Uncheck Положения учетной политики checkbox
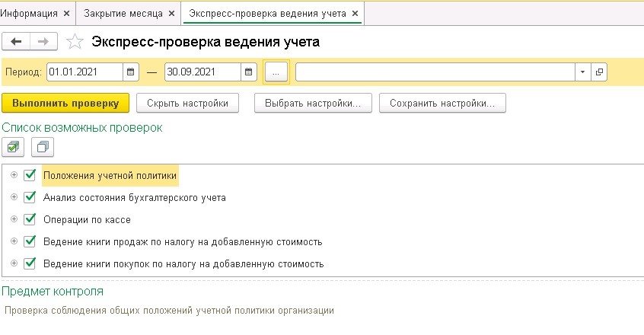This screenshot has height=335, width=644. [x=30, y=175]
